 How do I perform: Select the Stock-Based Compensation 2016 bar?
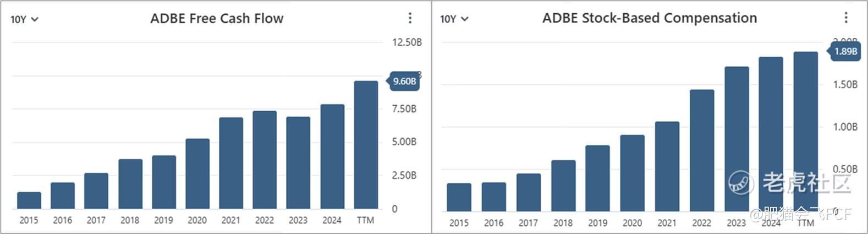pyautogui.click(x=494, y=197)
